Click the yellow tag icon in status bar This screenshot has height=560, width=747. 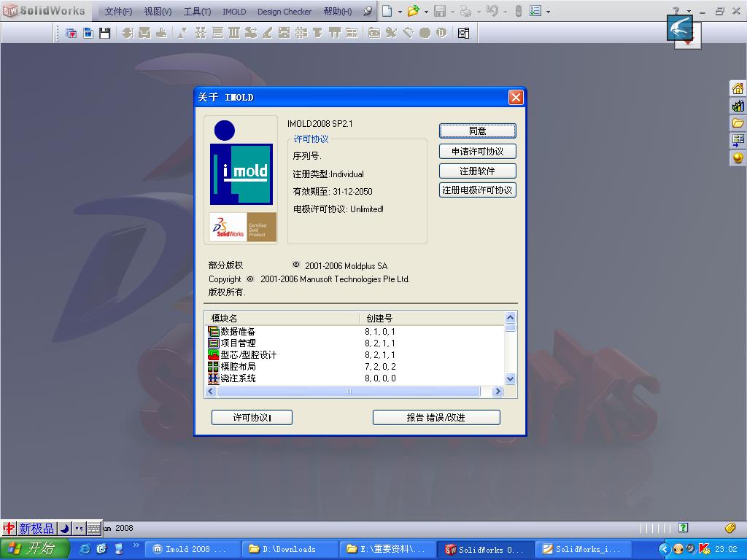(729, 528)
